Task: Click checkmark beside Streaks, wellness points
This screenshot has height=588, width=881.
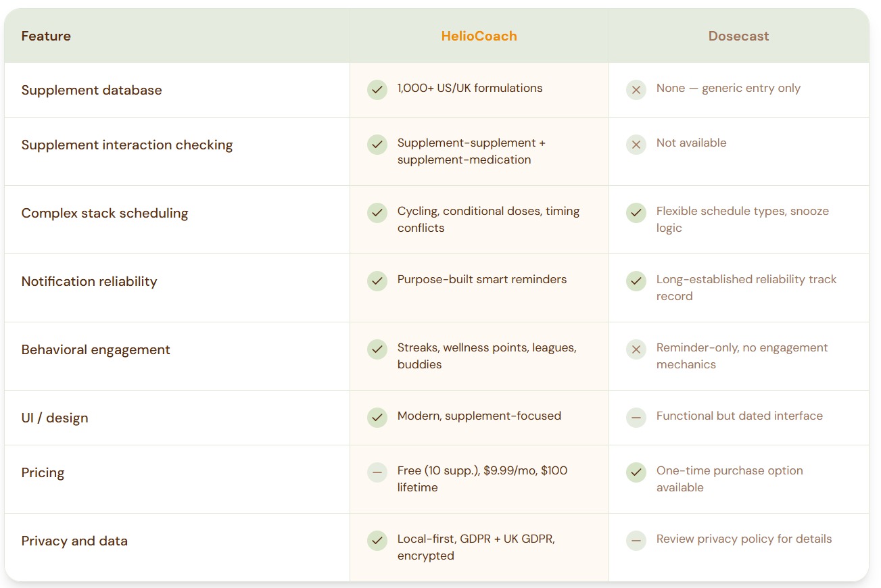Action: pyautogui.click(x=377, y=349)
